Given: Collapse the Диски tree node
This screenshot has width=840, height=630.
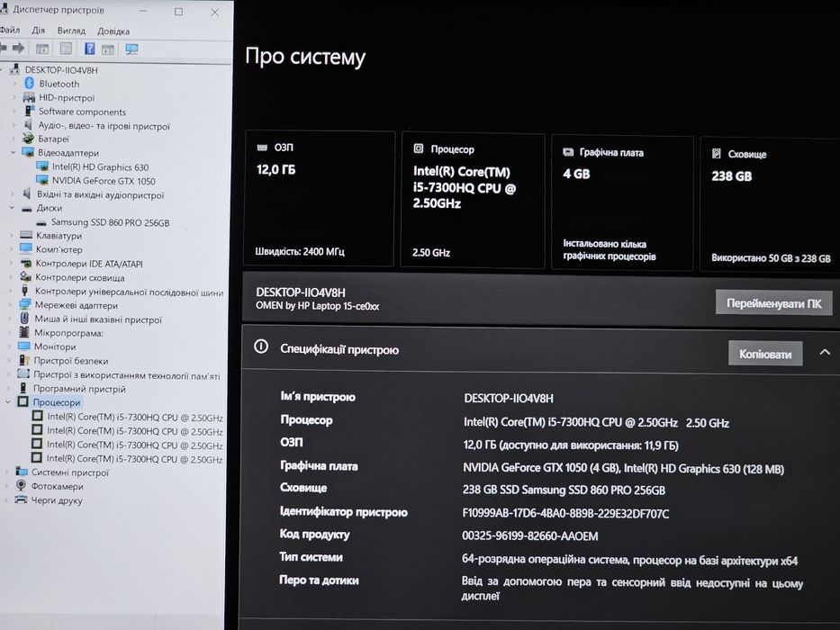Looking at the screenshot, I should [x=12, y=207].
